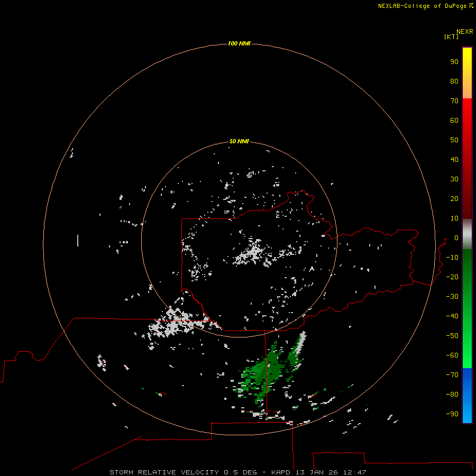Click the -80 value on velocity scale

pos(452,395)
